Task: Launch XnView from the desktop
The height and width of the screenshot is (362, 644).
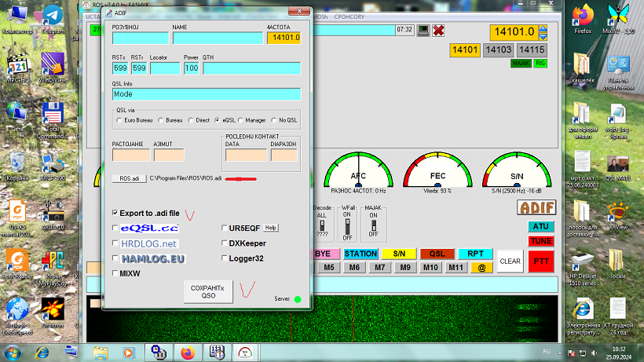Action: click(617, 214)
